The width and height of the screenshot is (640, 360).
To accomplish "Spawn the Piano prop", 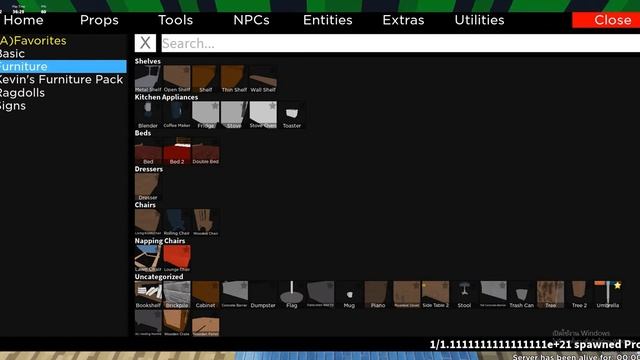I will click(x=378, y=295).
